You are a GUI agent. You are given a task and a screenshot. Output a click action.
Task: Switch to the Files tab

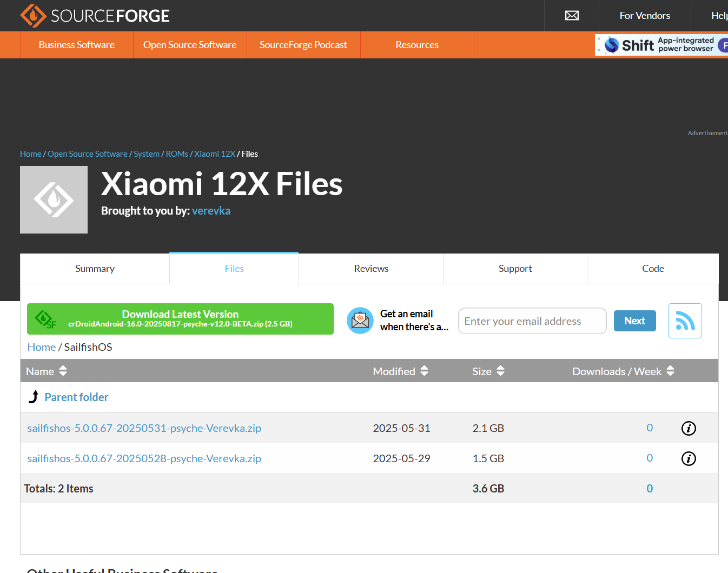(x=234, y=269)
